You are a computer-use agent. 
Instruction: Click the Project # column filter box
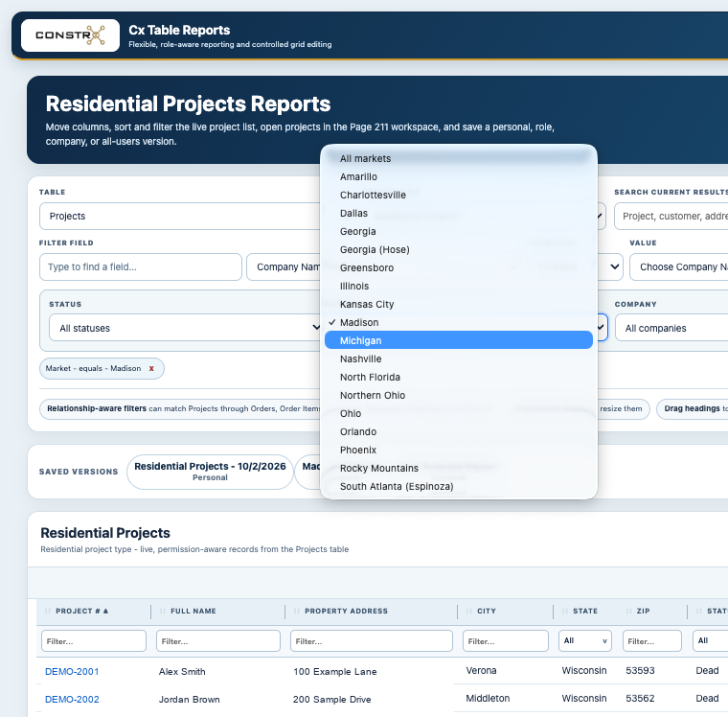coord(94,640)
